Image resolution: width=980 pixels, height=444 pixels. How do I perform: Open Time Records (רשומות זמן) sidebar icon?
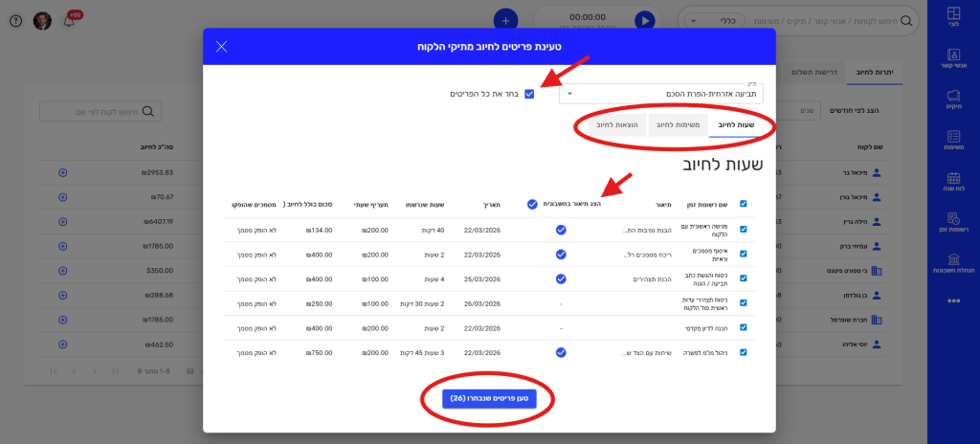click(952, 223)
